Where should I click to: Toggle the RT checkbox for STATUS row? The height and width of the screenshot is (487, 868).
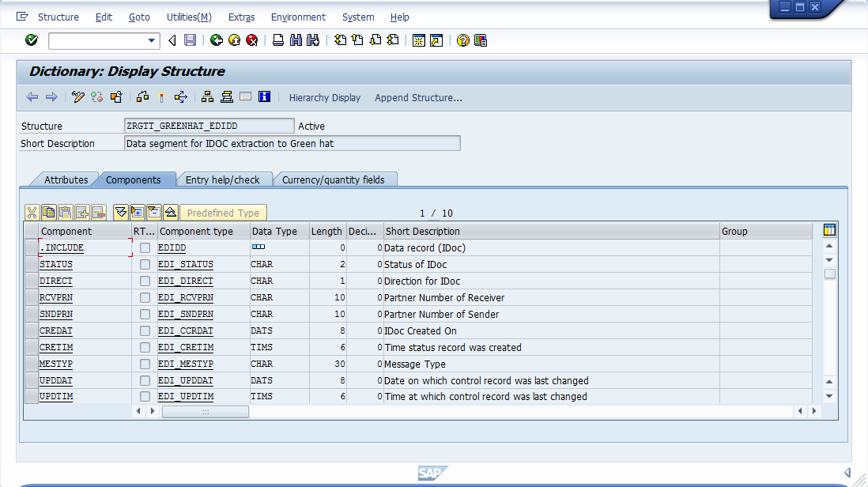click(145, 265)
